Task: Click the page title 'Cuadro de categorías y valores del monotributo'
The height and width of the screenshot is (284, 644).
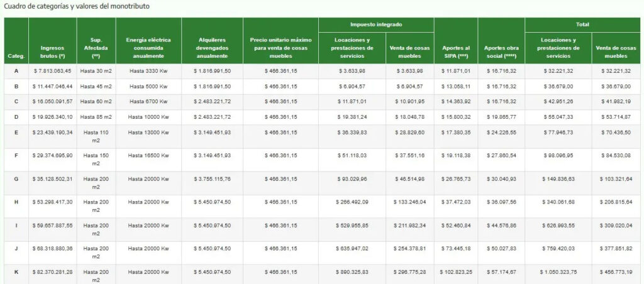Action: [x=78, y=6]
